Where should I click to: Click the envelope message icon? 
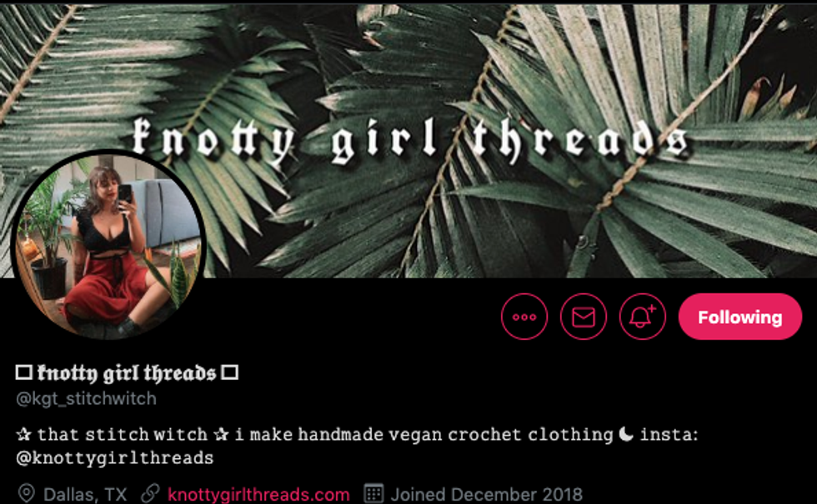(583, 317)
